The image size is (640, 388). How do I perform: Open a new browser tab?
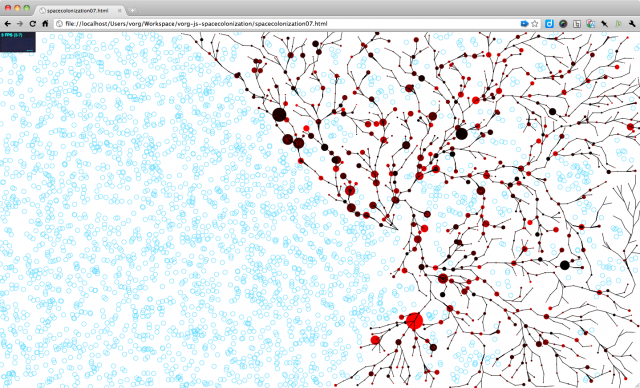pos(133,11)
